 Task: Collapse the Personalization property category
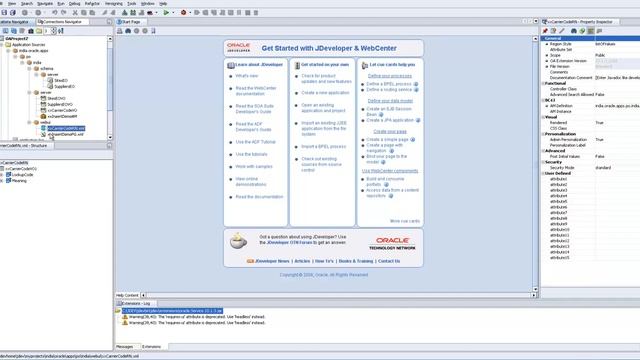[543, 134]
